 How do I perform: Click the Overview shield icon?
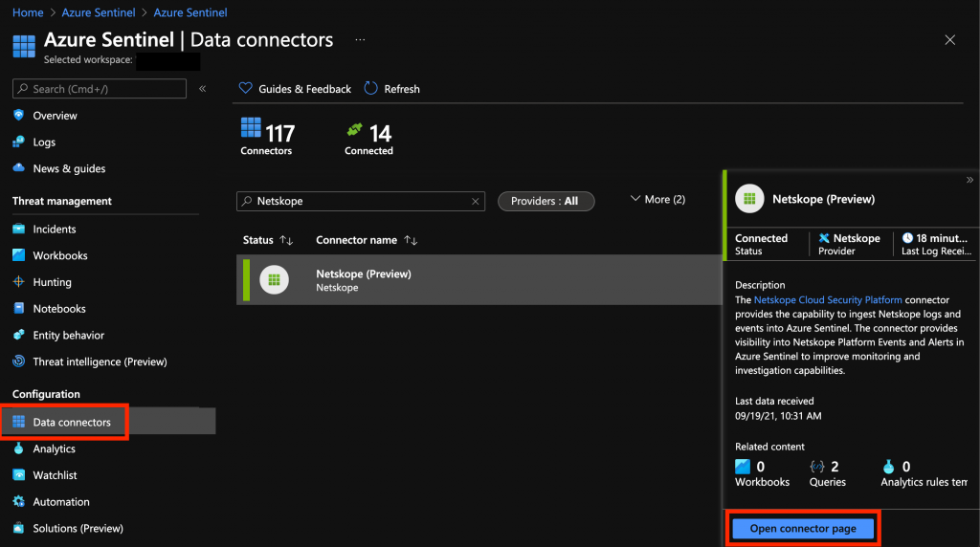coord(19,115)
